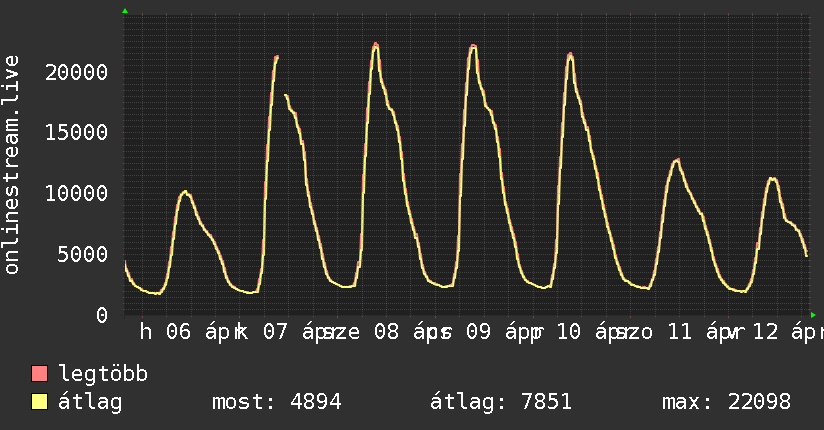Click the green arrow at x-axis end
The image size is (824, 430).
pyautogui.click(x=813, y=315)
